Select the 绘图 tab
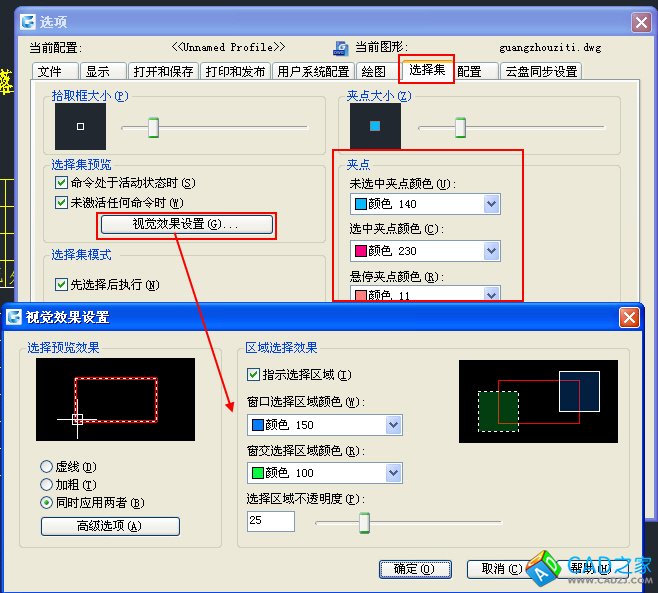 (373, 71)
